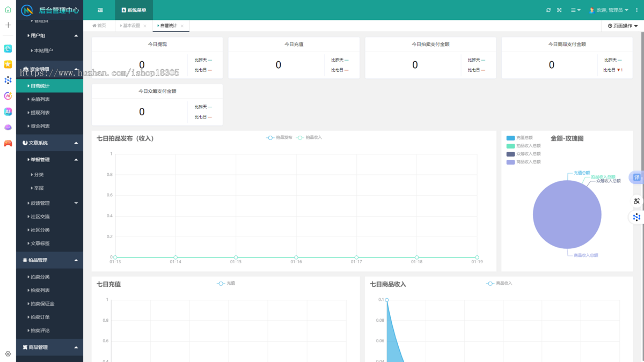Click the teal square app icon in left strip
644x362 pixels.
[x=8, y=49]
